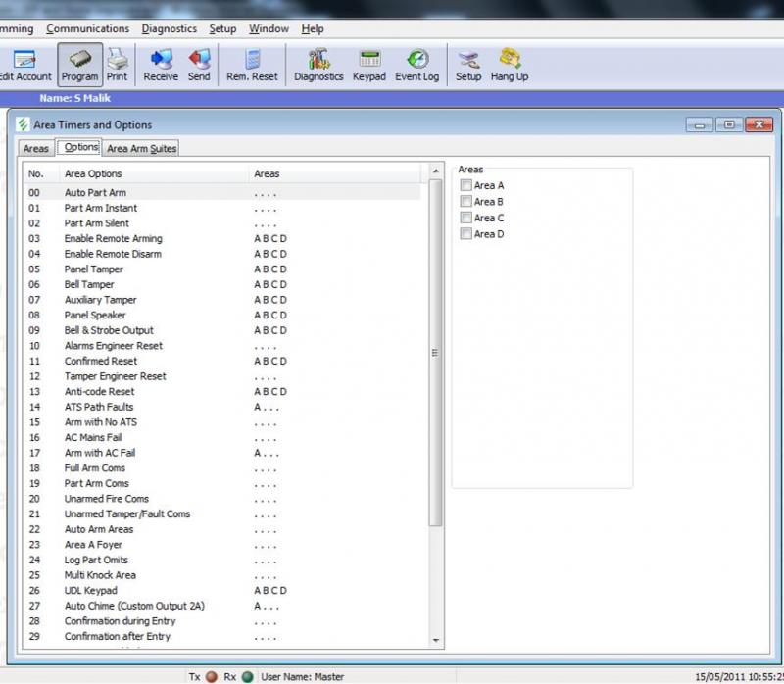Check the Area D checkbox

[466, 234]
